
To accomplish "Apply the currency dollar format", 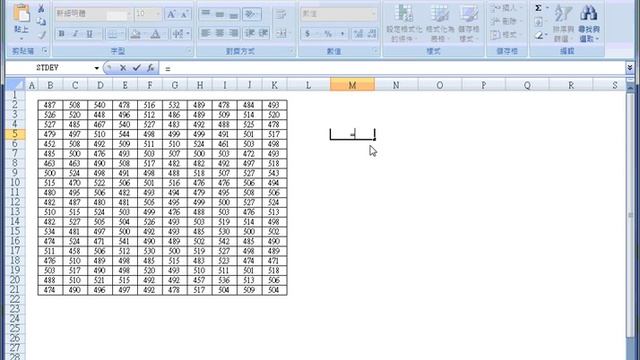I will point(307,34).
